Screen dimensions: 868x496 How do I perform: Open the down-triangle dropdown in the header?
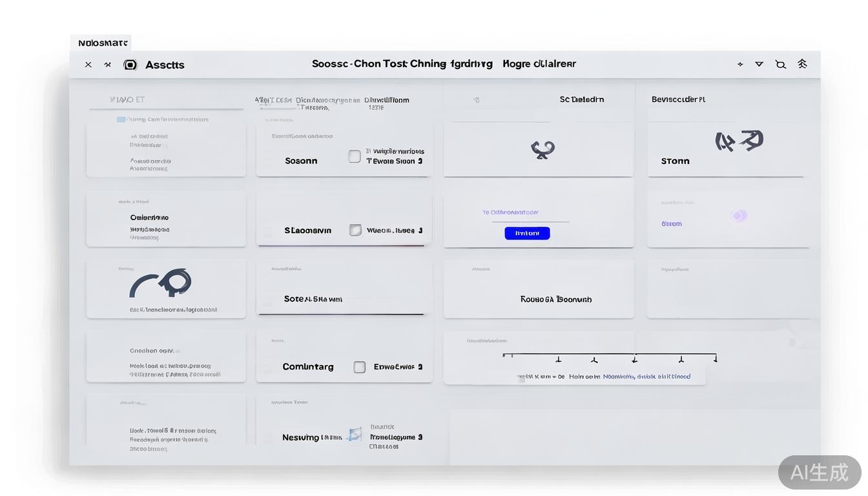click(x=759, y=64)
